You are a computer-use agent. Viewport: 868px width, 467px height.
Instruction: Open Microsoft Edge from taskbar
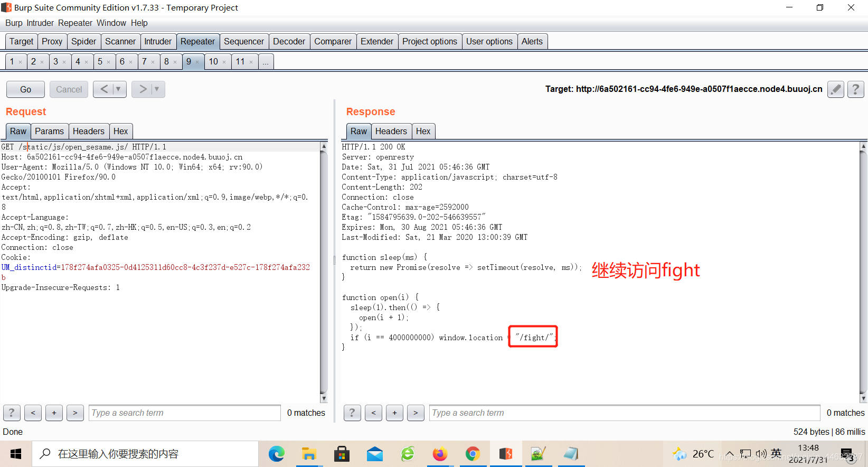coord(276,454)
